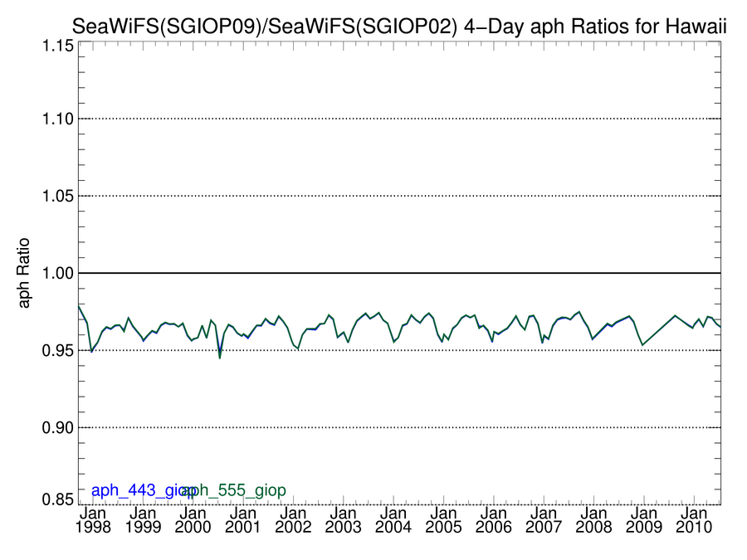Click the Jan 2006 x-axis label
The width and height of the screenshot is (747, 560).
point(494,520)
